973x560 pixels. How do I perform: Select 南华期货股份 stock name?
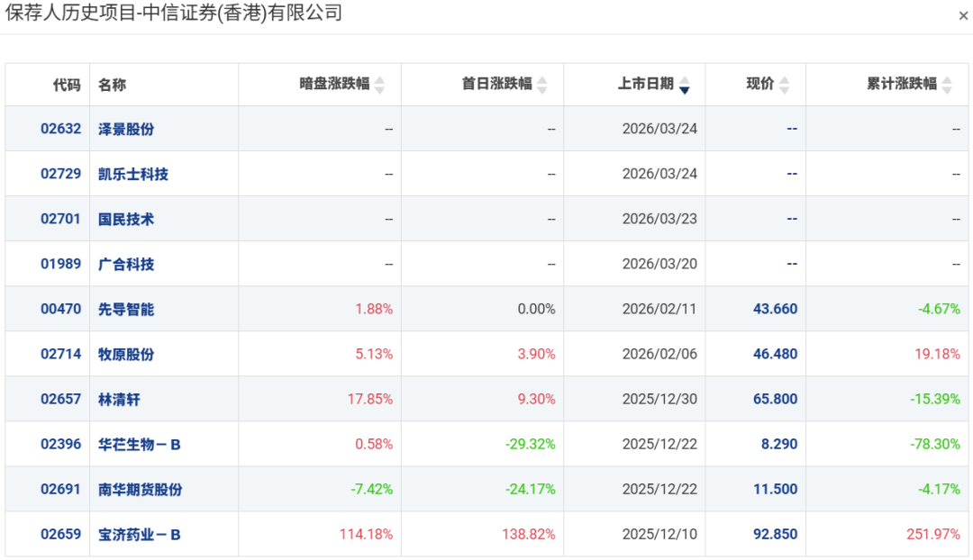click(x=140, y=489)
